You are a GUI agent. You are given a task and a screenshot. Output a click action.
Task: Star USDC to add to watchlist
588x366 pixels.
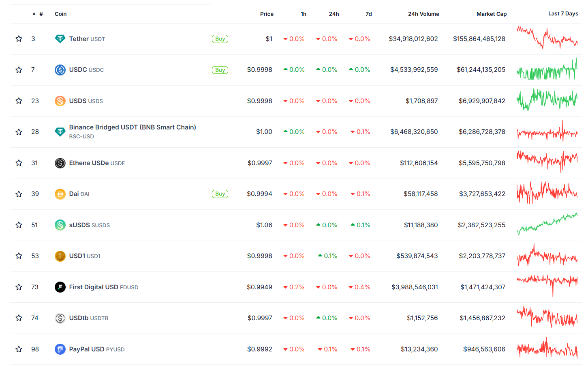coord(19,70)
